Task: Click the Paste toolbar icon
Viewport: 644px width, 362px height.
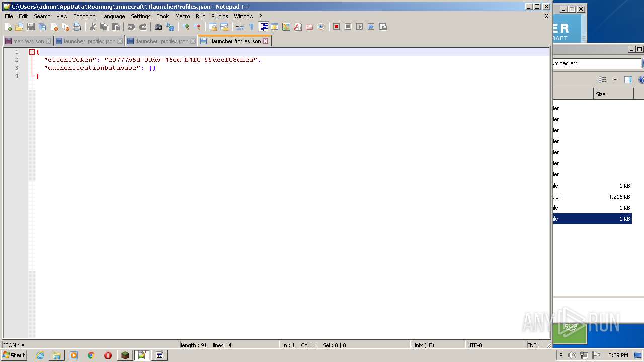Action: pyautogui.click(x=116, y=27)
